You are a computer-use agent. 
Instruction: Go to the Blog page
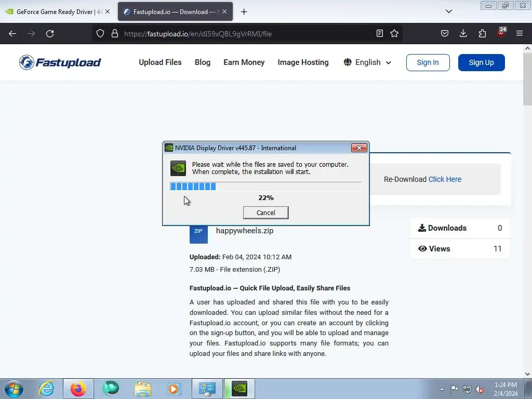tap(203, 62)
